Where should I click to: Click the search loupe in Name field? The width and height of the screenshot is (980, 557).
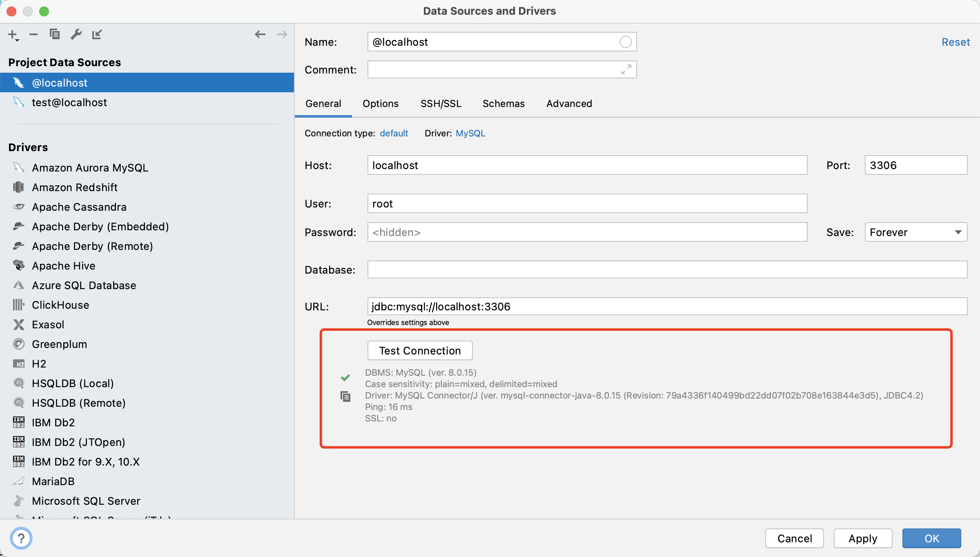click(x=625, y=42)
